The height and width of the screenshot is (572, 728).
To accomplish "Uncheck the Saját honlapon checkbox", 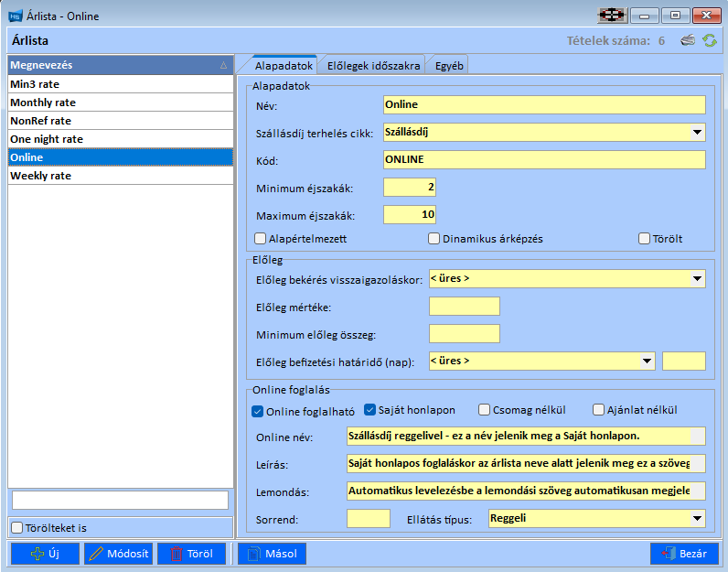I will [370, 410].
